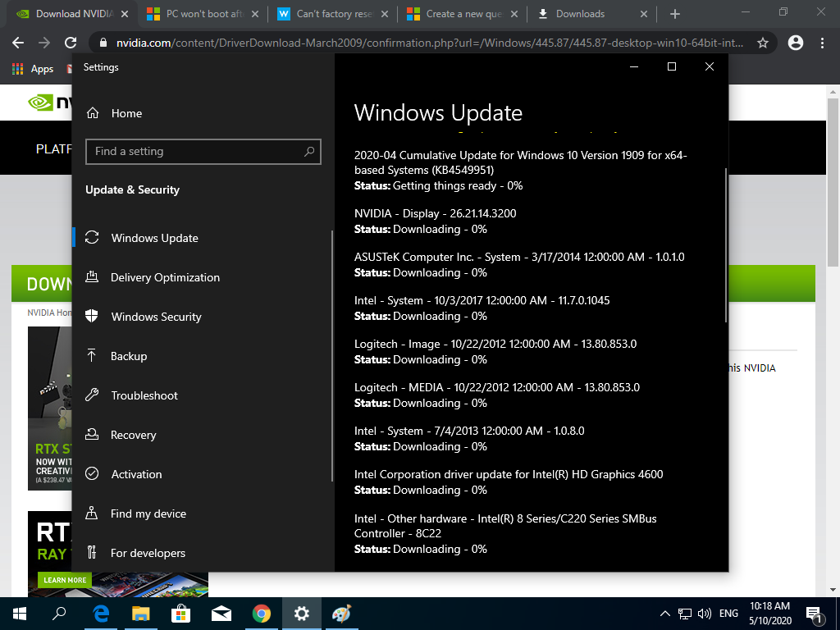This screenshot has height=630, width=840.
Task: Open Recovery settings
Action: [x=134, y=435]
